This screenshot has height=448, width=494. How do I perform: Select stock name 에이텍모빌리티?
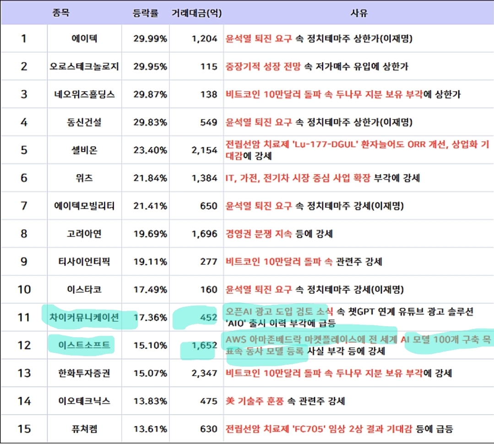point(84,206)
